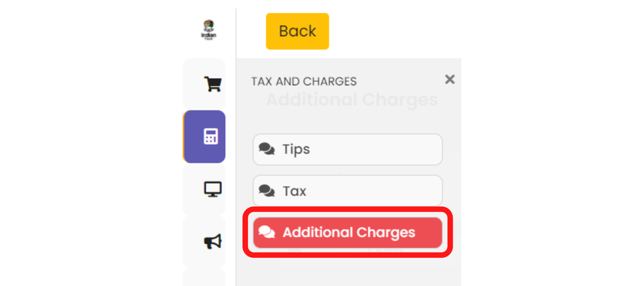644x286 pixels.
Task: Click the Tips text label
Action: tap(296, 149)
